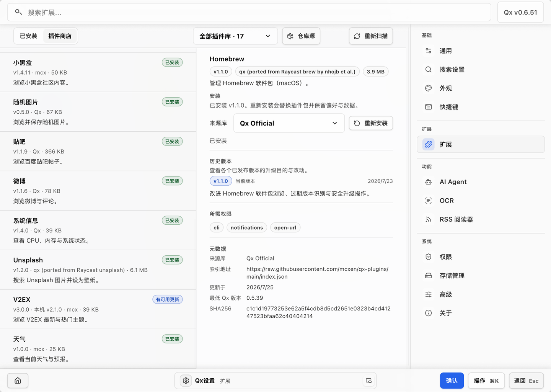Click the 返回 Esc button

(x=527, y=381)
